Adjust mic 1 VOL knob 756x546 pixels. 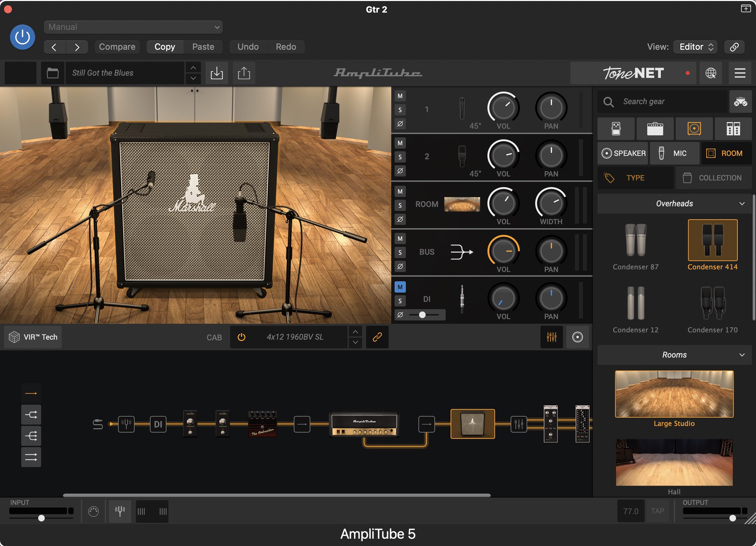tap(503, 107)
